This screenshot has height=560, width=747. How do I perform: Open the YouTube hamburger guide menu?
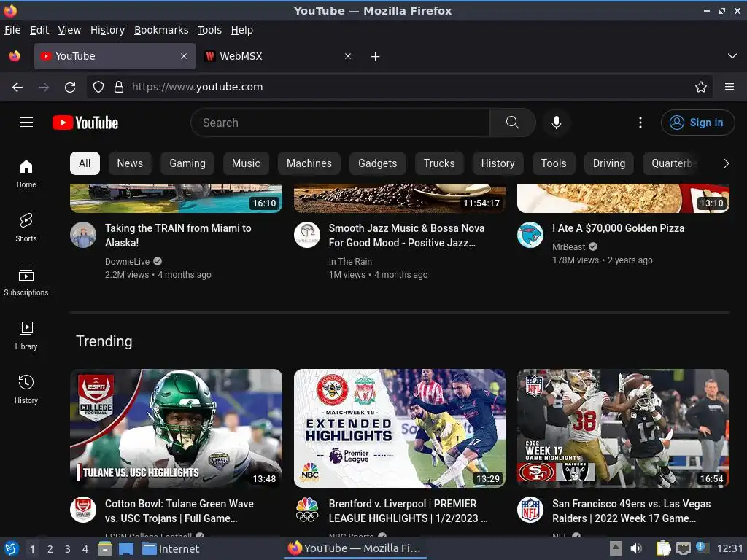click(x=26, y=122)
